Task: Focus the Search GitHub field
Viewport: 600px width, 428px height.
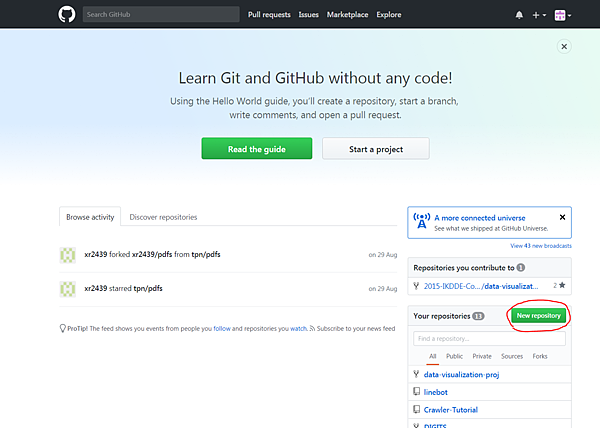Action: tap(161, 14)
